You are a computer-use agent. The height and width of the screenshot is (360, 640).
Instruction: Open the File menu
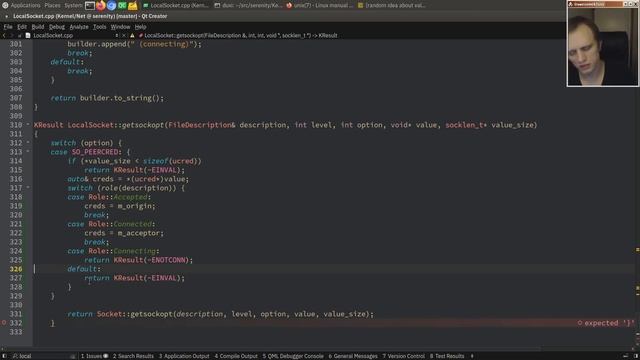[x=8, y=27]
